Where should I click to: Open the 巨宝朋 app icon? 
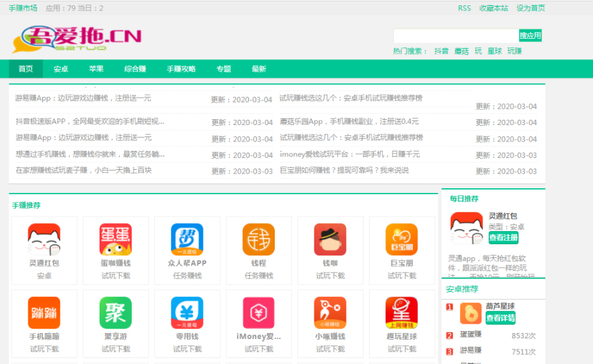(401, 239)
